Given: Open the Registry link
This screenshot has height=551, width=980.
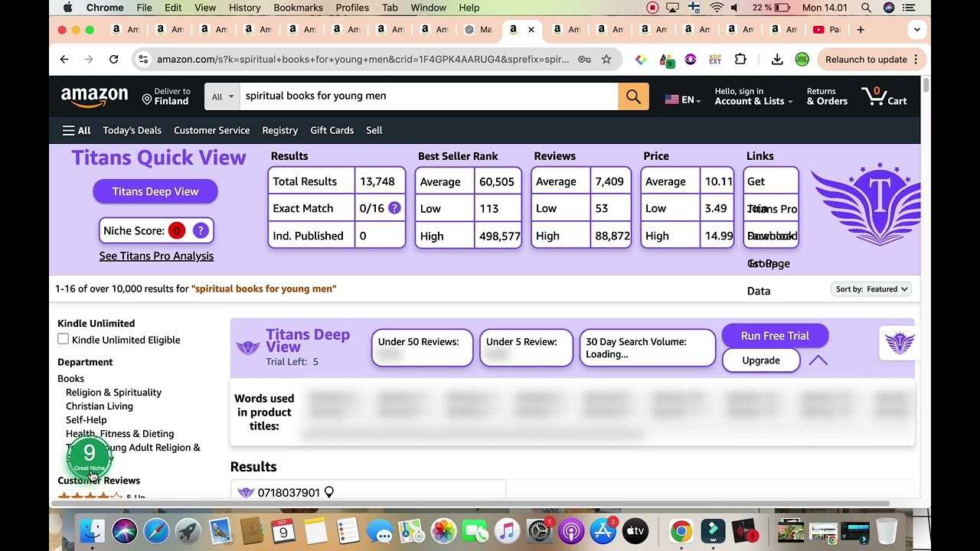Looking at the screenshot, I should point(279,131).
